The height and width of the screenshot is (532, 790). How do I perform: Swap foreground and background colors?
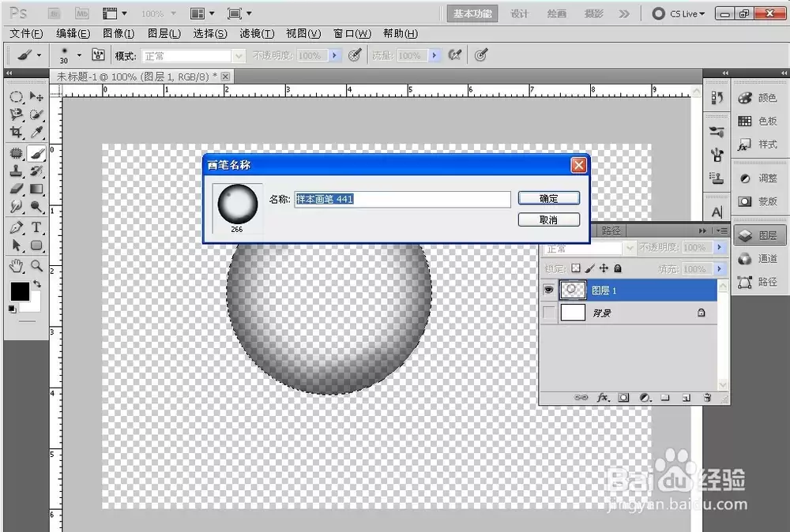click(37, 284)
